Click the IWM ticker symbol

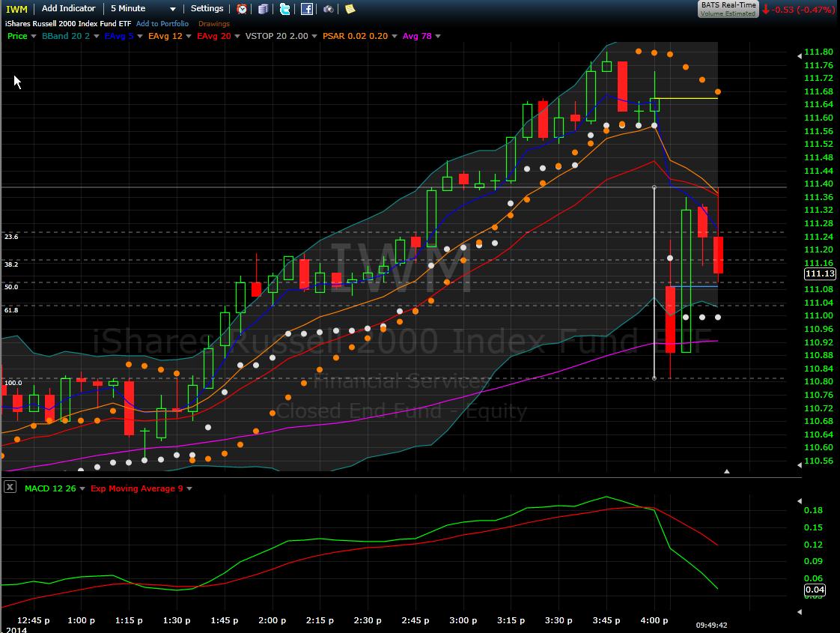coord(16,9)
